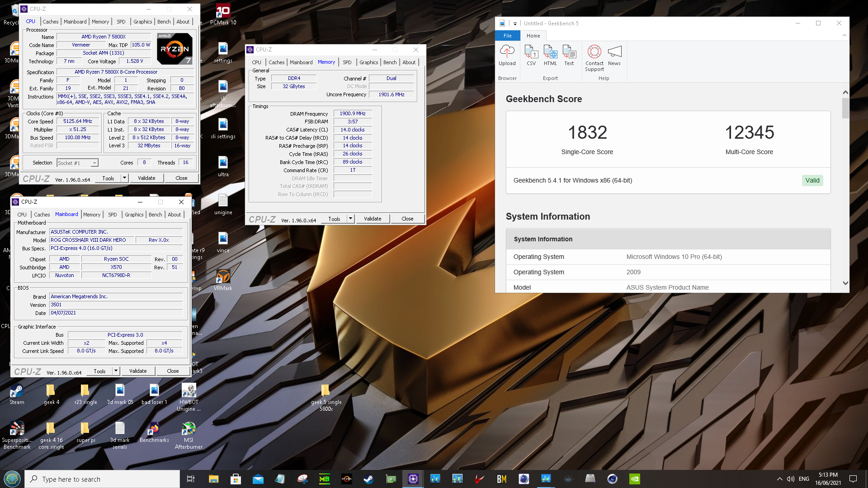
Task: Select the Home ribbon tab in Geekbench
Action: coord(533,36)
